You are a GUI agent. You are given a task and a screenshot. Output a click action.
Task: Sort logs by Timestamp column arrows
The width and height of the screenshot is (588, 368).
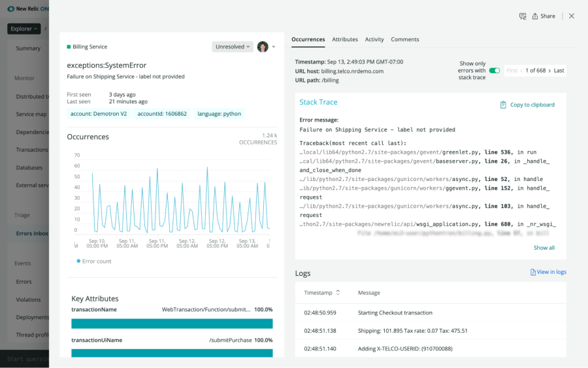(338, 293)
